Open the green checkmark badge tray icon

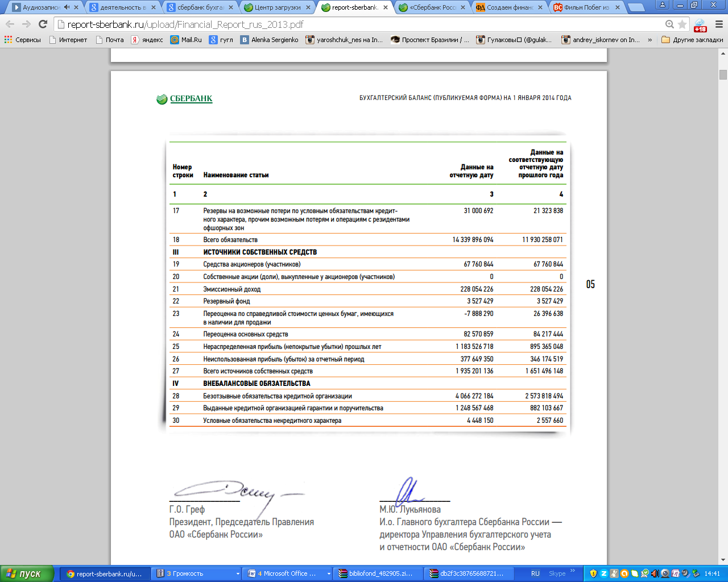tap(645, 573)
